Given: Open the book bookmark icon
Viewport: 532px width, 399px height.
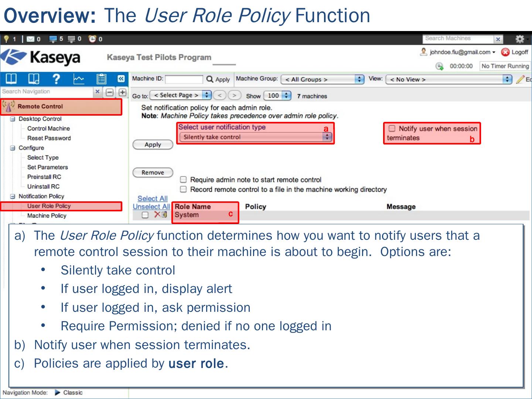Looking at the screenshot, I should (34, 79).
